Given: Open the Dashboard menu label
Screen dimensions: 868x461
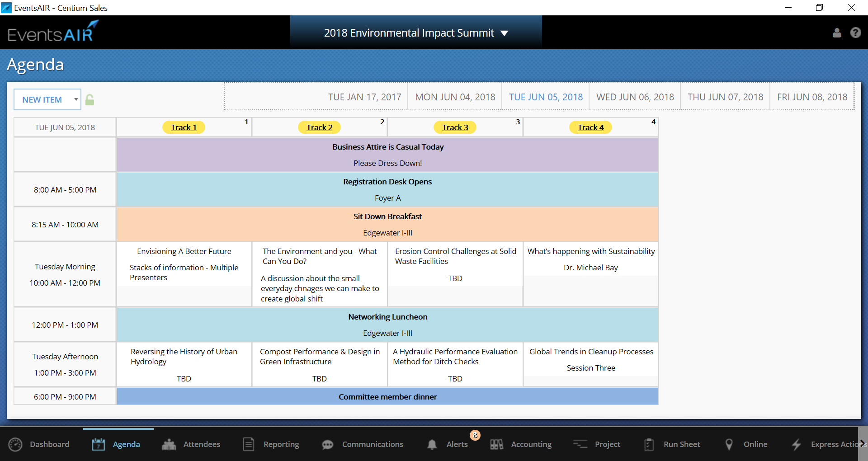Looking at the screenshot, I should click(50, 444).
